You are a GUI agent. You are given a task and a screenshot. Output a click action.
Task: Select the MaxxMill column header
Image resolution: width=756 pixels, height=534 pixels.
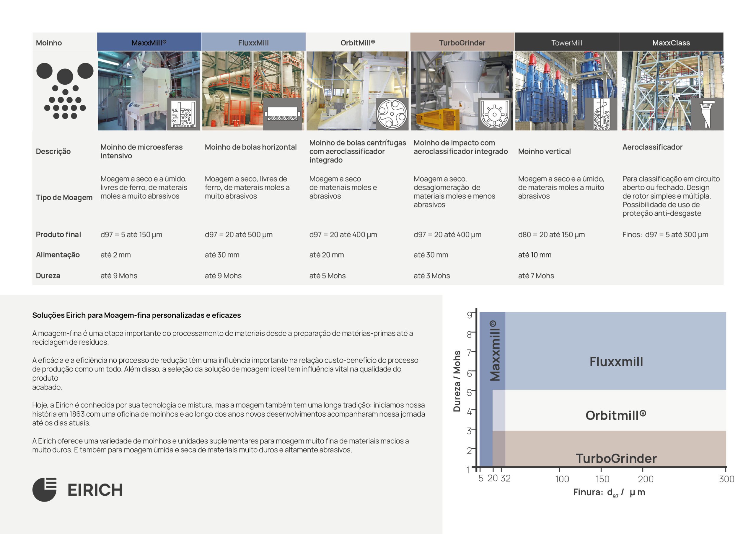click(149, 42)
